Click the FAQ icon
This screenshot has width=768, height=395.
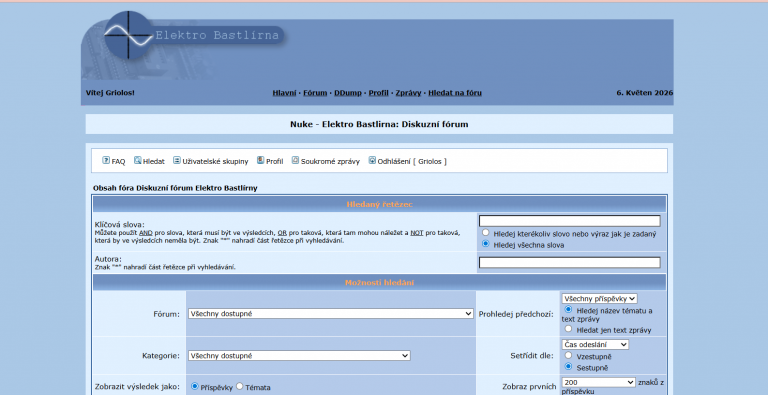click(x=106, y=160)
